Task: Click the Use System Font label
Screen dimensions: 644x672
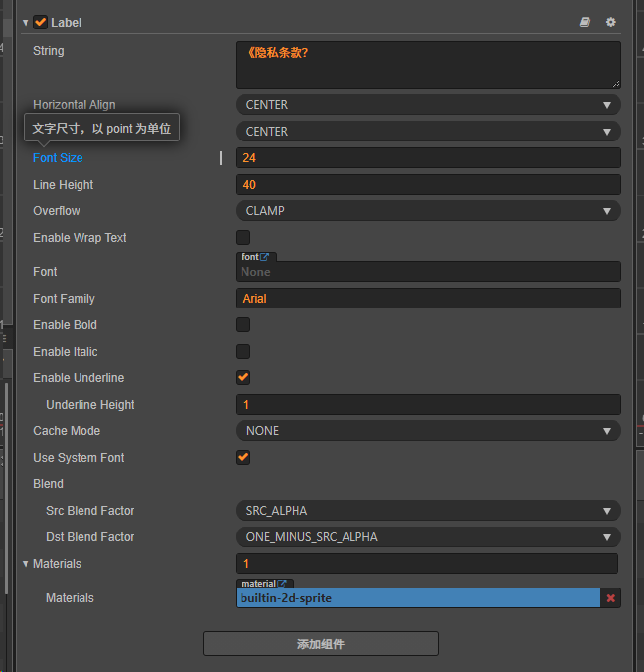Action: [x=79, y=458]
